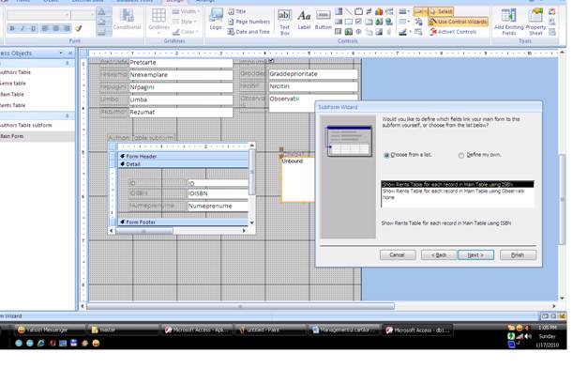Collapse the Access Objects pane header dropdown
This screenshot has width=588, height=368.
coord(61,53)
